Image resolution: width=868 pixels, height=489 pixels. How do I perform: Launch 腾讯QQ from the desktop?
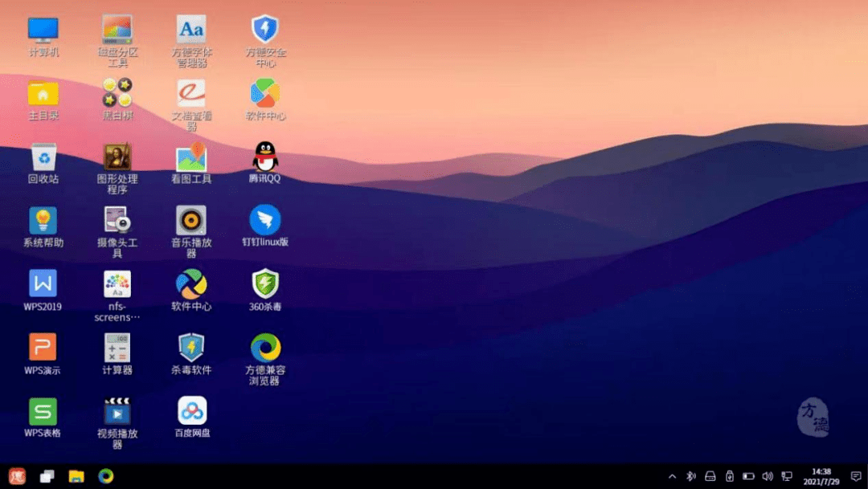click(264, 157)
